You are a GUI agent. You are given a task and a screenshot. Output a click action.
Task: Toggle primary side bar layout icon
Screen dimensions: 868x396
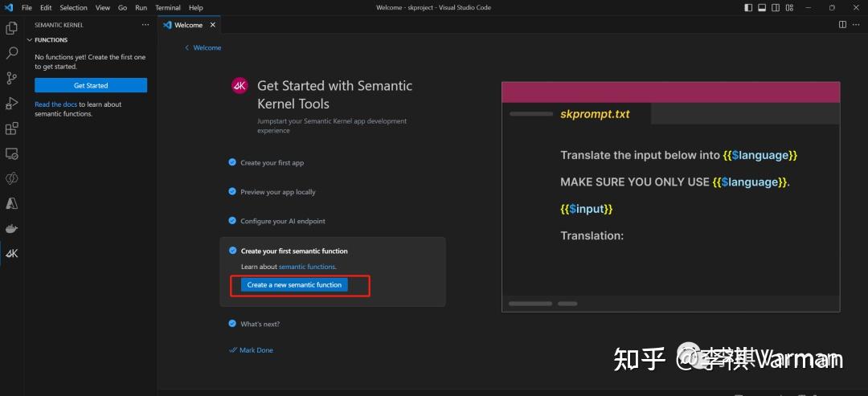(748, 8)
